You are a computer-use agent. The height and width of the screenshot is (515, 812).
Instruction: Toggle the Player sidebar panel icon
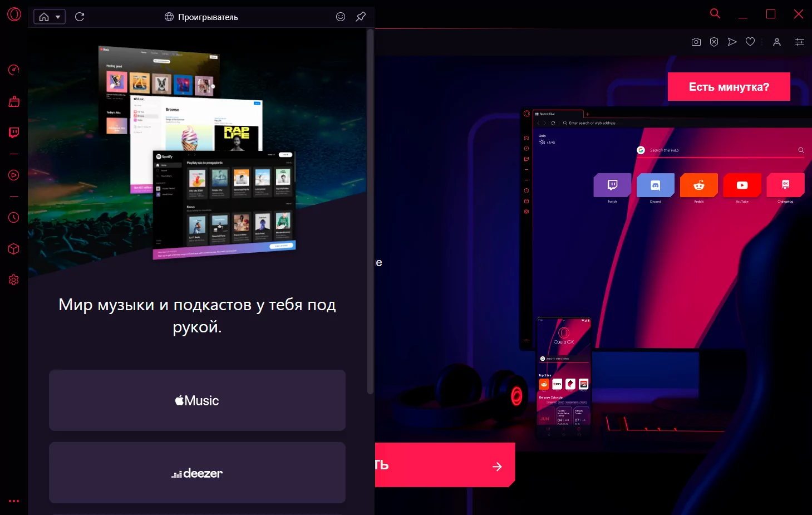pos(14,175)
